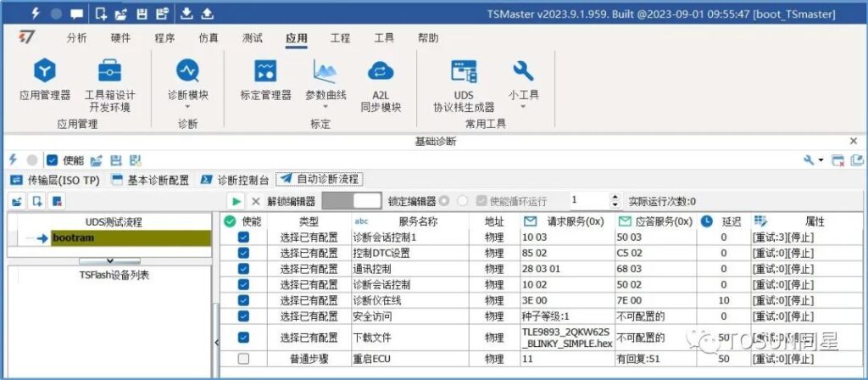Click the 传输层(ISO TP) tab
The image size is (868, 380).
click(56, 179)
